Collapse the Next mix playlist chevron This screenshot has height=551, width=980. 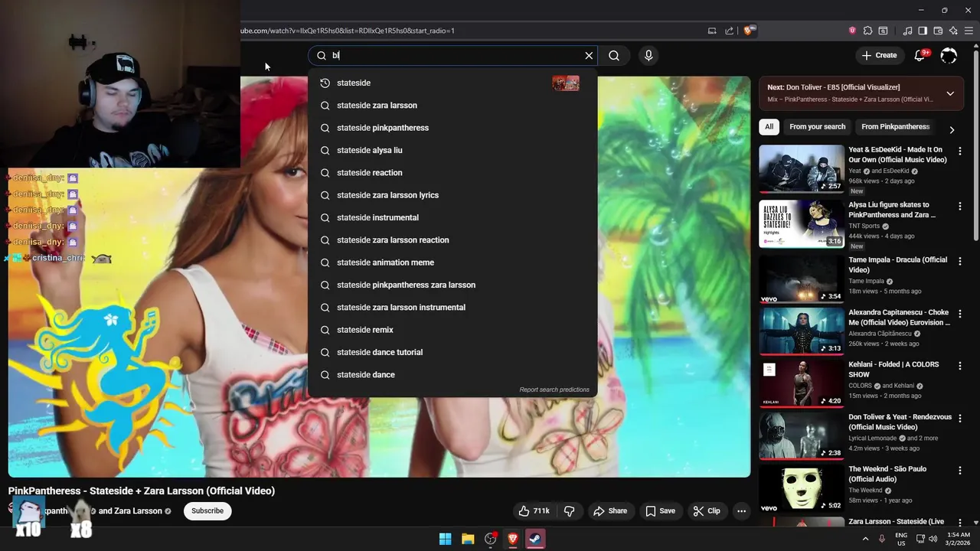click(x=950, y=93)
